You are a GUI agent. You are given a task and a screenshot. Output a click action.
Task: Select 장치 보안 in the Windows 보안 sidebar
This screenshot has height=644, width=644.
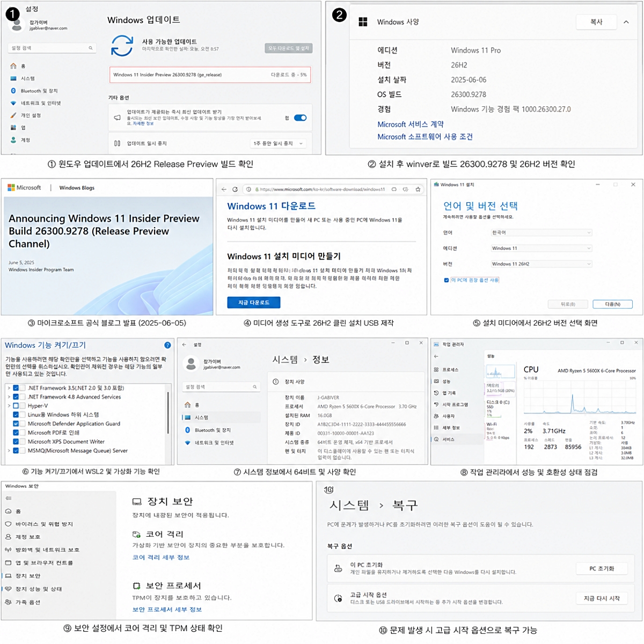pyautogui.click(x=23, y=576)
